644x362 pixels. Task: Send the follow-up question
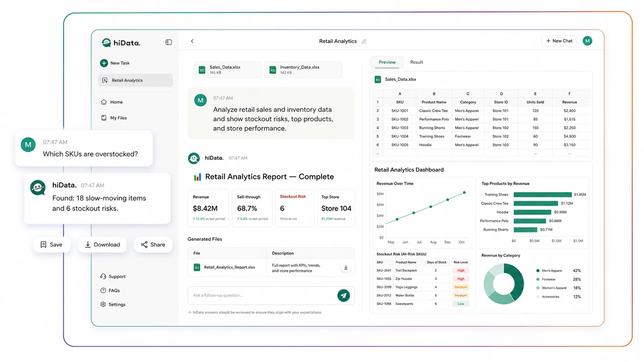coord(344,295)
